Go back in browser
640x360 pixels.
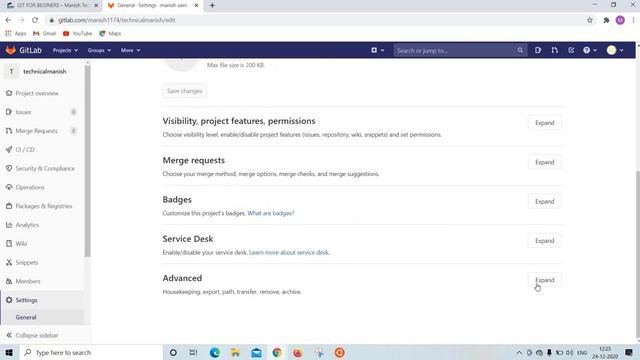click(8, 20)
